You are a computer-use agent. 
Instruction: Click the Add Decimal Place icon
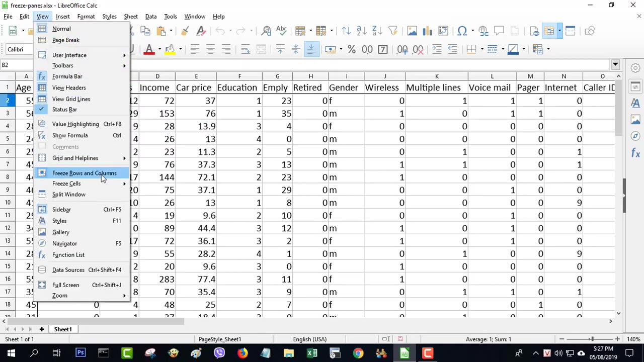tap(402, 49)
